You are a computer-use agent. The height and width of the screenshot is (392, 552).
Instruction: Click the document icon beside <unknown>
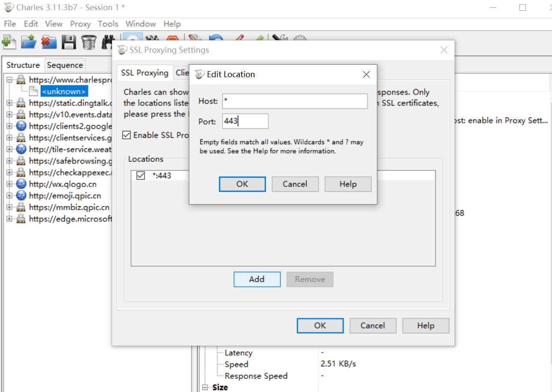[33, 91]
